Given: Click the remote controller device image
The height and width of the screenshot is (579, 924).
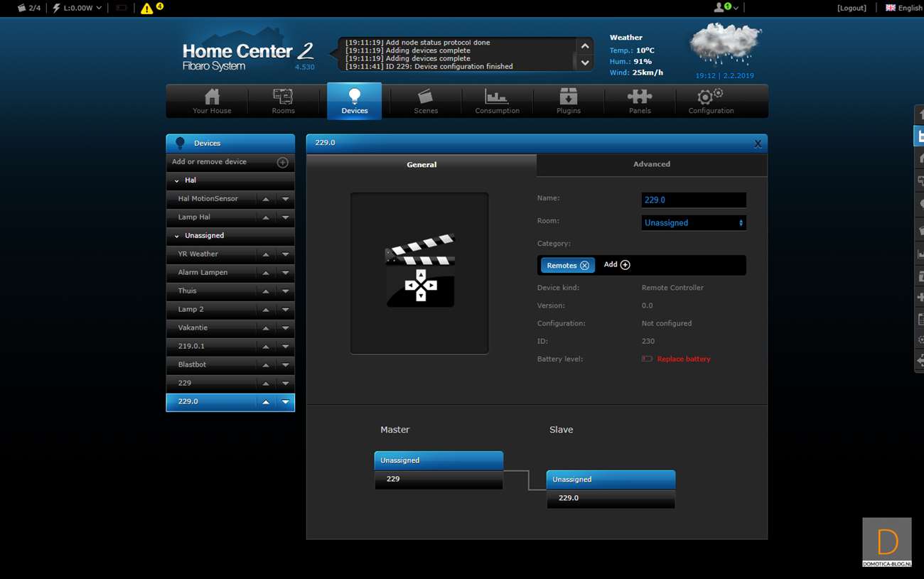Looking at the screenshot, I should pyautogui.click(x=419, y=273).
